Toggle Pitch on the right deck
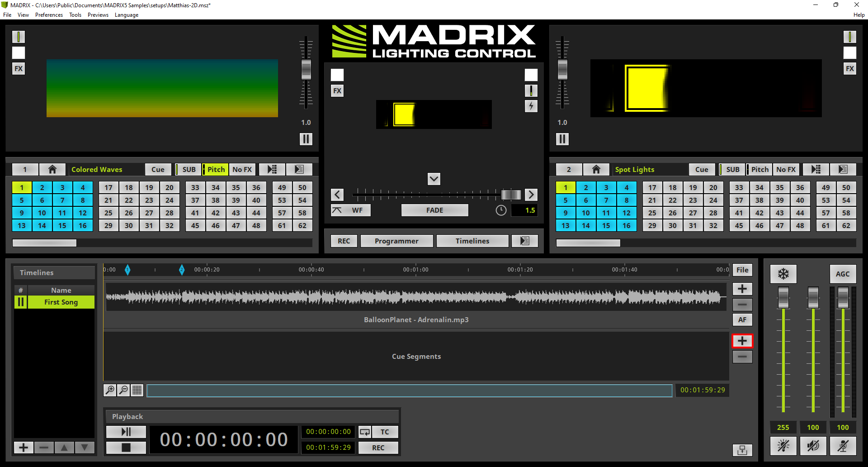868x467 pixels. click(x=759, y=169)
